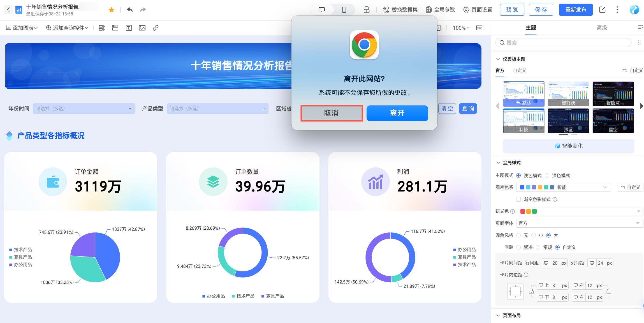Open theme search options dots
The width and height of the screenshot is (644, 323).
coord(639,43)
